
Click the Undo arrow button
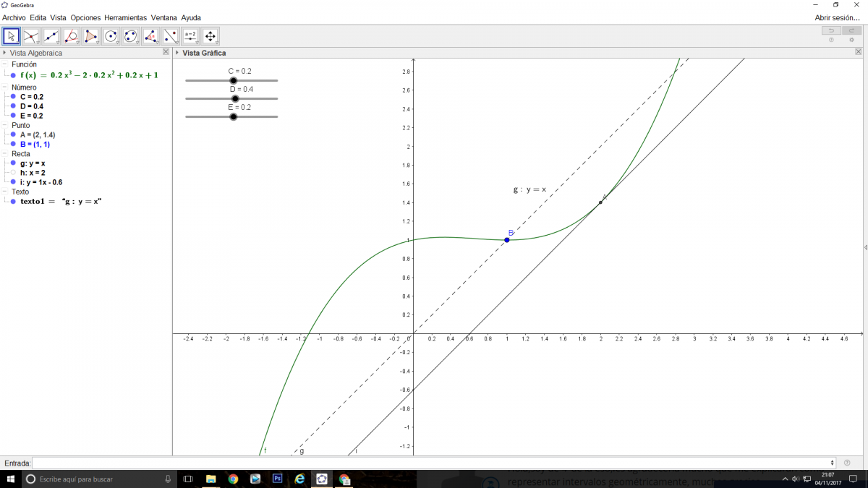click(x=831, y=30)
